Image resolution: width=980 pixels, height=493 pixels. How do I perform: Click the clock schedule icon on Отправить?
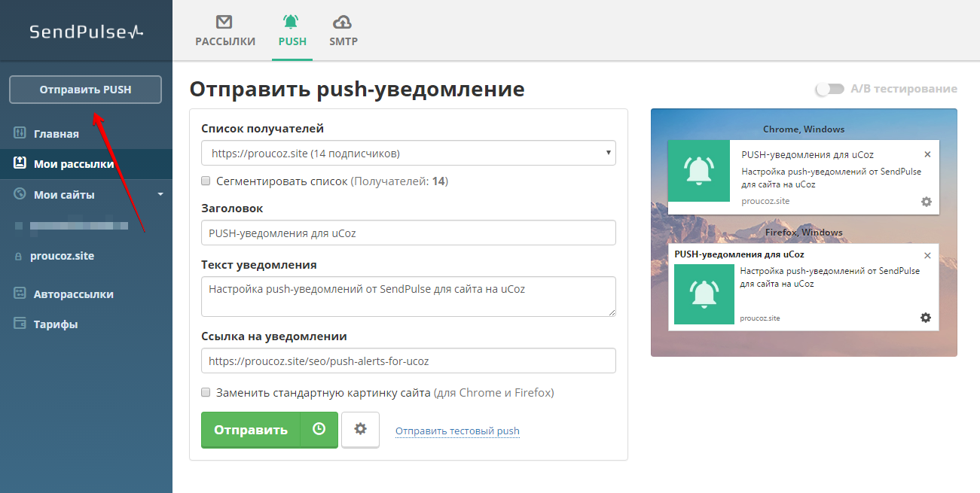(319, 430)
